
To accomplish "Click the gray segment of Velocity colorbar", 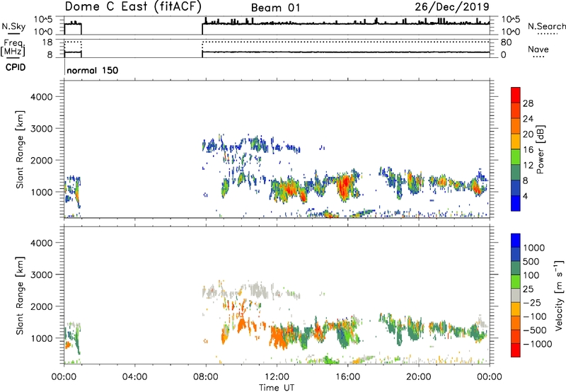I will point(516,296).
